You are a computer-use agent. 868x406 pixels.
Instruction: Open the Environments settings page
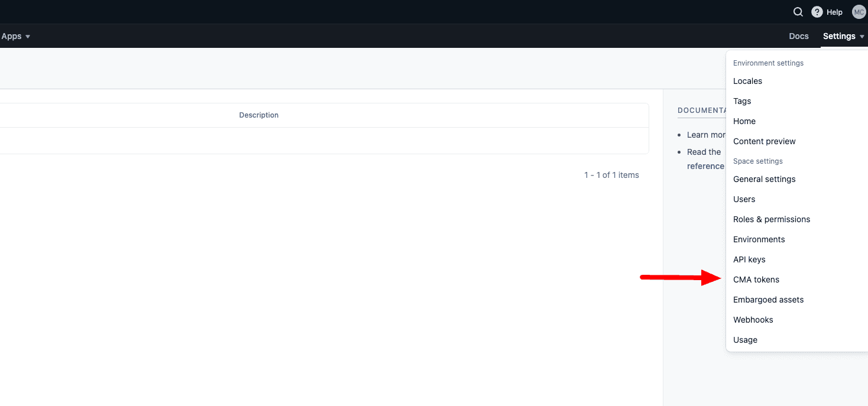coord(759,239)
